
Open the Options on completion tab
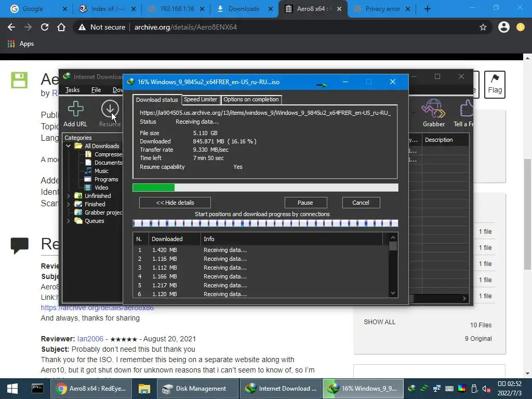251,99
